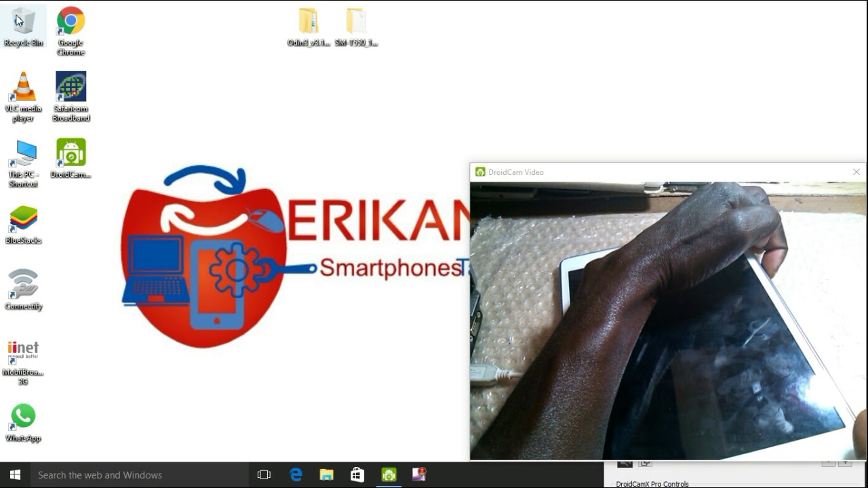Open the Recycle Bin desktop icon
The height and width of the screenshot is (488, 868).
coord(24,26)
